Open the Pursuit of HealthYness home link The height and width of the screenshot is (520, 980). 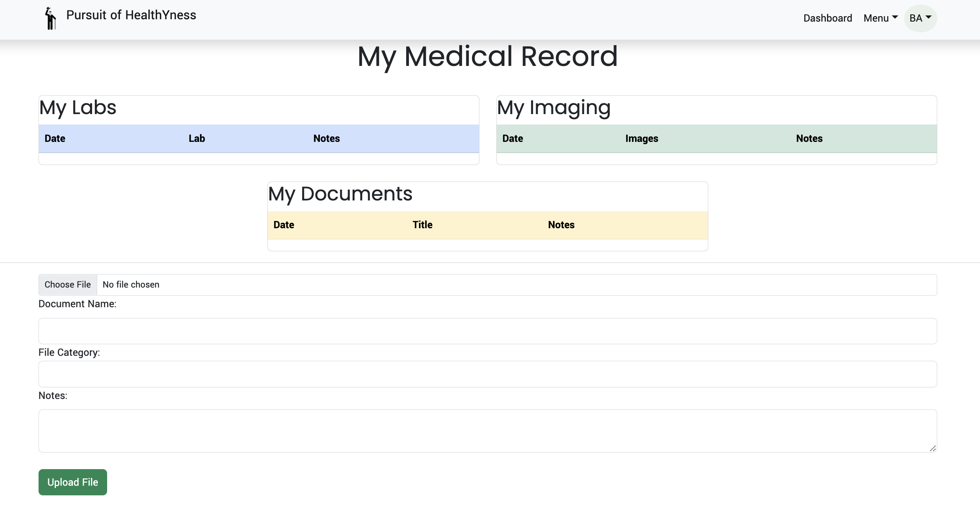131,15
